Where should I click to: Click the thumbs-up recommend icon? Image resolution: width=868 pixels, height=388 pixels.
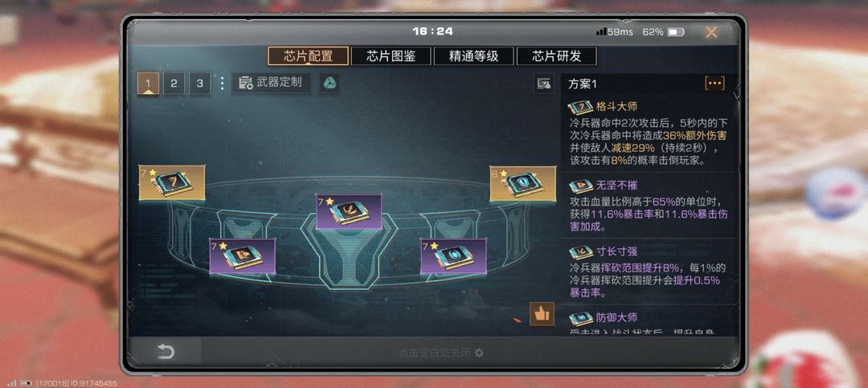coord(542,314)
